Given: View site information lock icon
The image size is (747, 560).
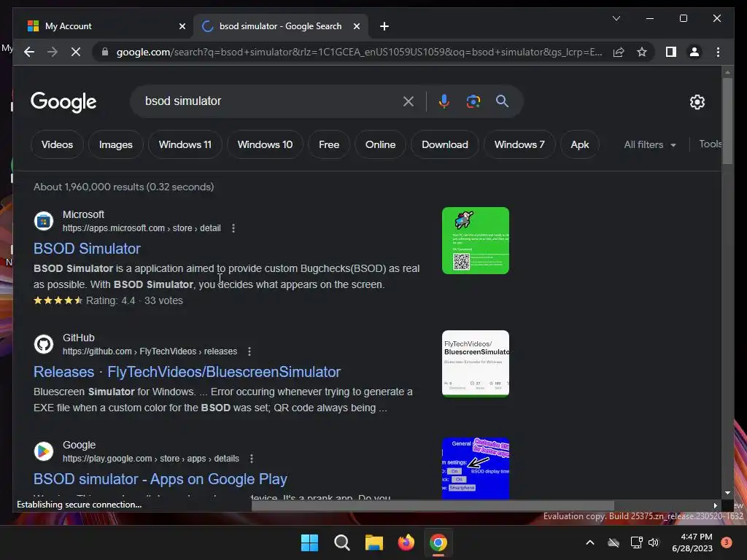Looking at the screenshot, I should click(x=105, y=52).
